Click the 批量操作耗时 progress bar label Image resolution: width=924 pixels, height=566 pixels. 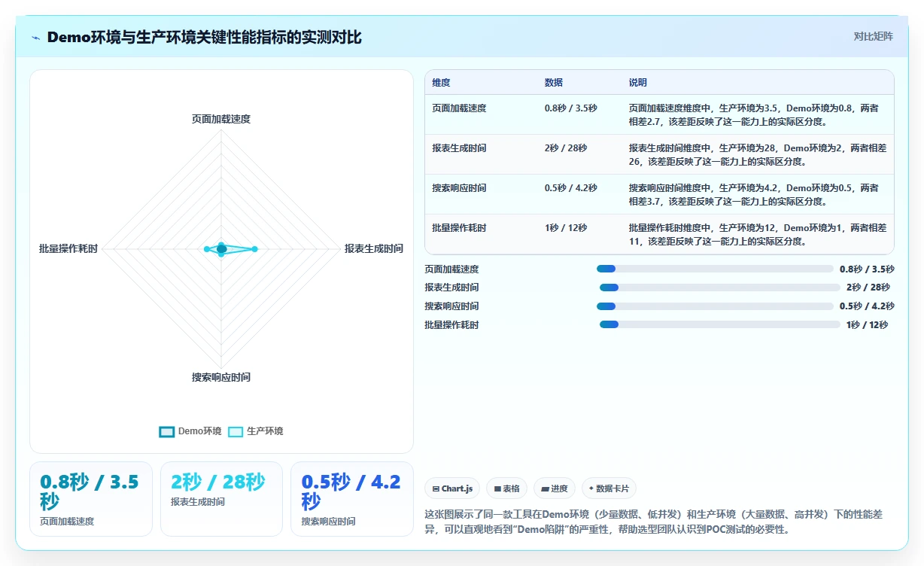click(451, 324)
